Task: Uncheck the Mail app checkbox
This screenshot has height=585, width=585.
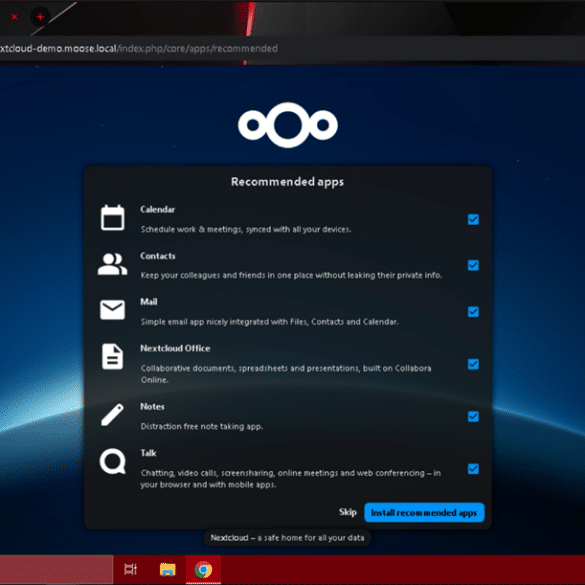Action: coord(473,312)
